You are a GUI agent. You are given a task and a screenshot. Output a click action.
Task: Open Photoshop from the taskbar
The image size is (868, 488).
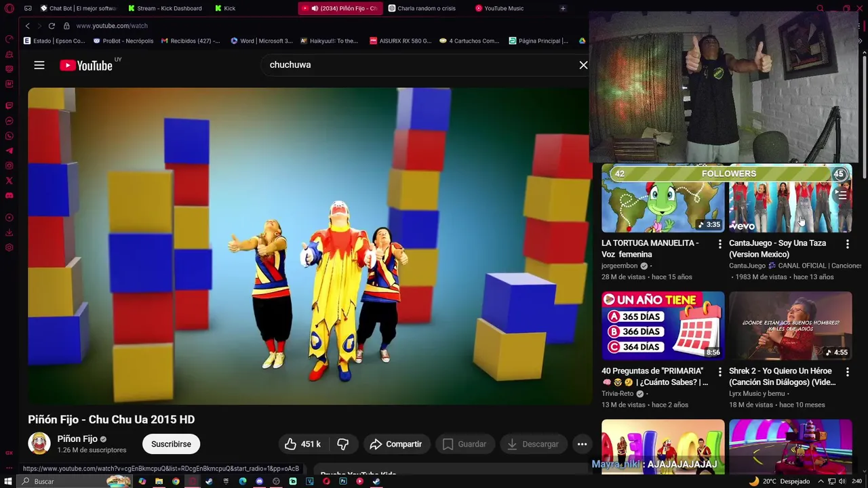point(343,481)
